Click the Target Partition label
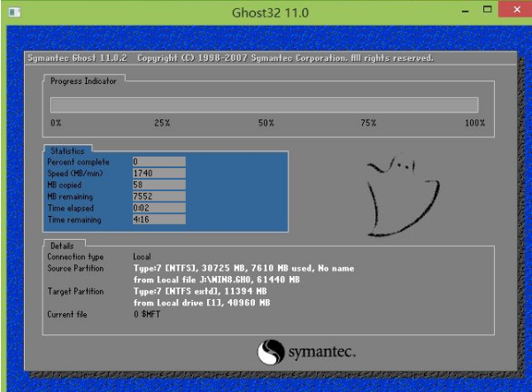The height and width of the screenshot is (392, 532). pos(76,290)
